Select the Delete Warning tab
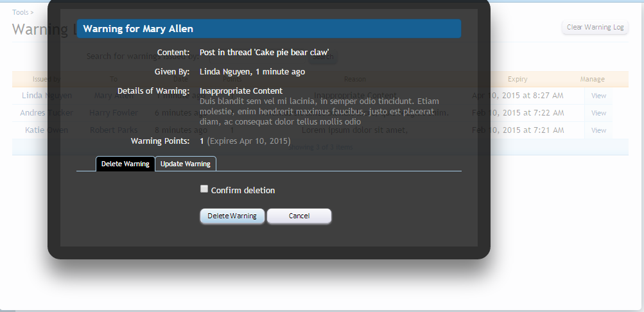 125,164
